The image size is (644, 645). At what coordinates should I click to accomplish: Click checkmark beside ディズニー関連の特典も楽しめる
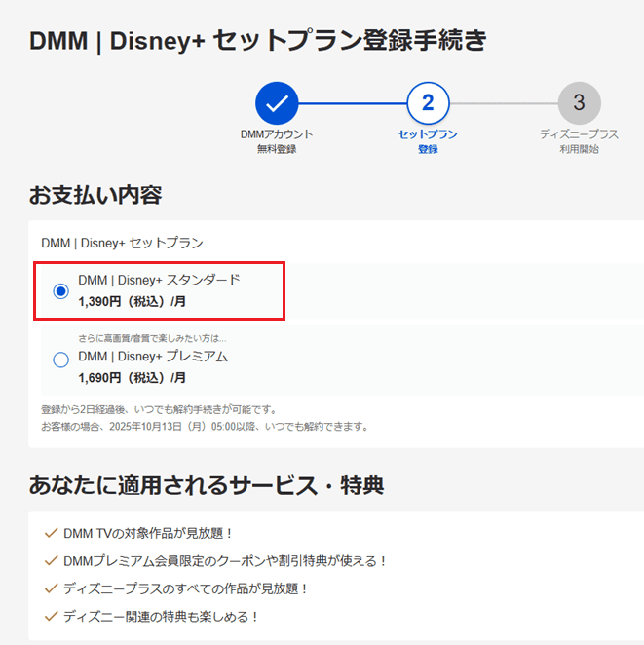pos(52,616)
